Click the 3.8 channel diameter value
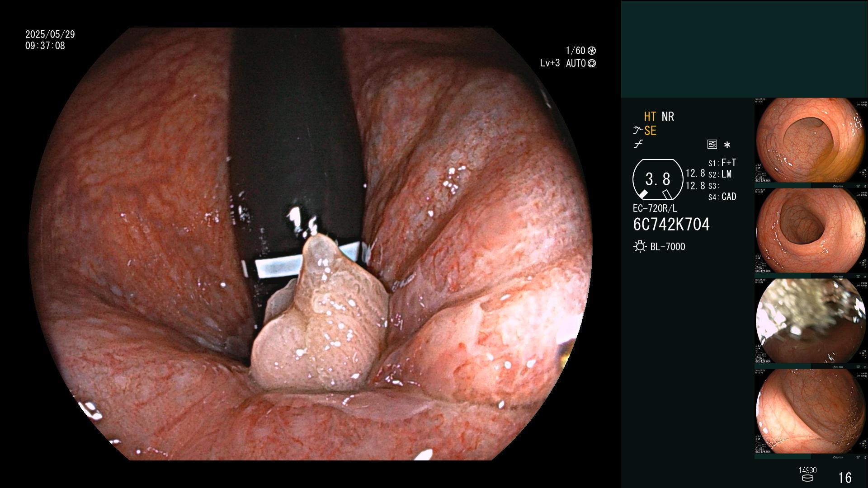 (658, 179)
